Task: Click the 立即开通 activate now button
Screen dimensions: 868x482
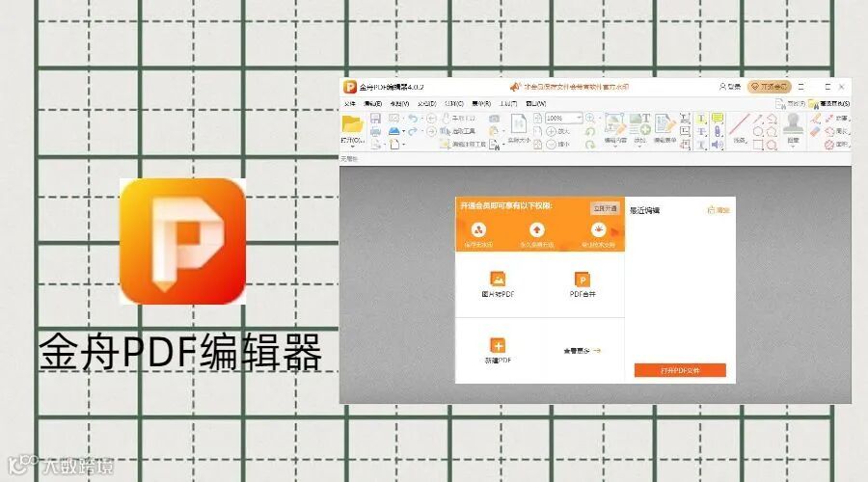Action: [x=605, y=208]
